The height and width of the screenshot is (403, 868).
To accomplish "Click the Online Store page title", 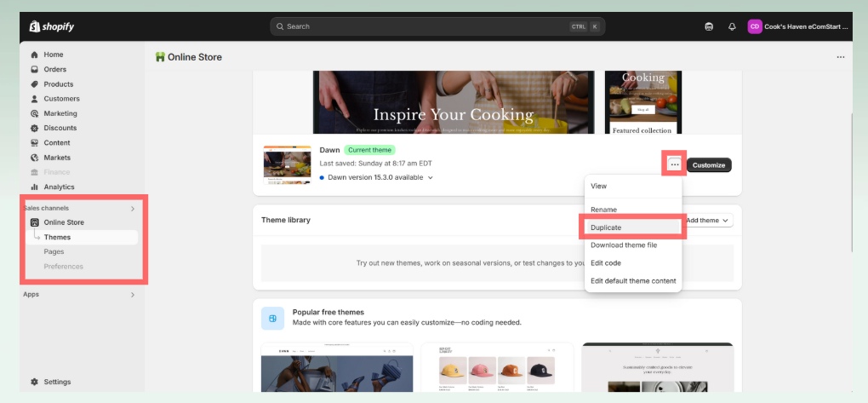I will (194, 57).
